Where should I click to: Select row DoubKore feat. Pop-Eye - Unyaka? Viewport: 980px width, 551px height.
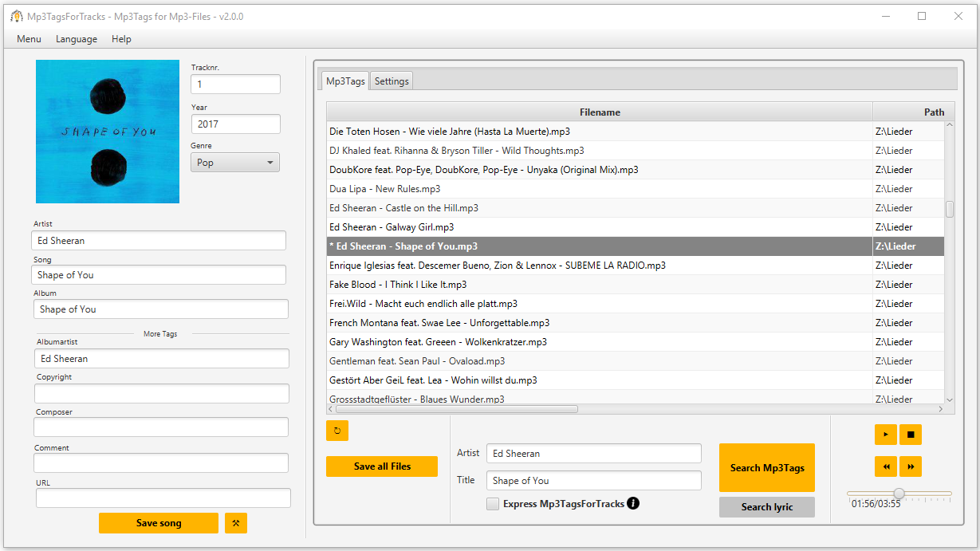[636, 170]
